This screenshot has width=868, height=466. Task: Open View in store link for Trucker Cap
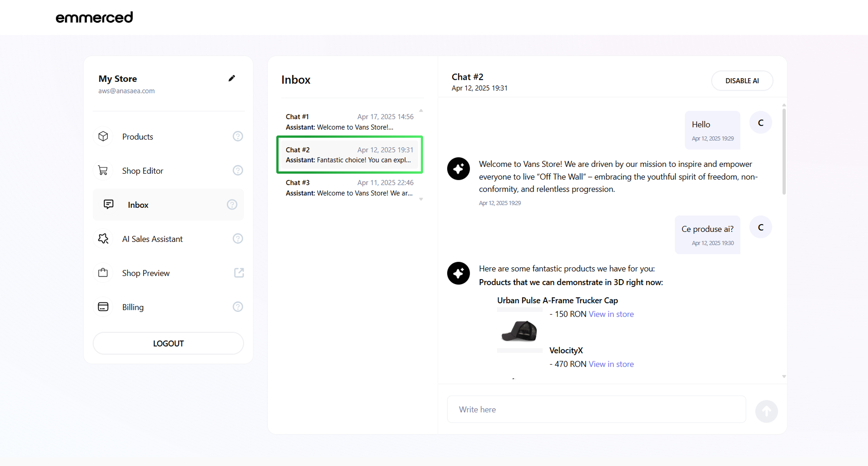[x=611, y=314]
